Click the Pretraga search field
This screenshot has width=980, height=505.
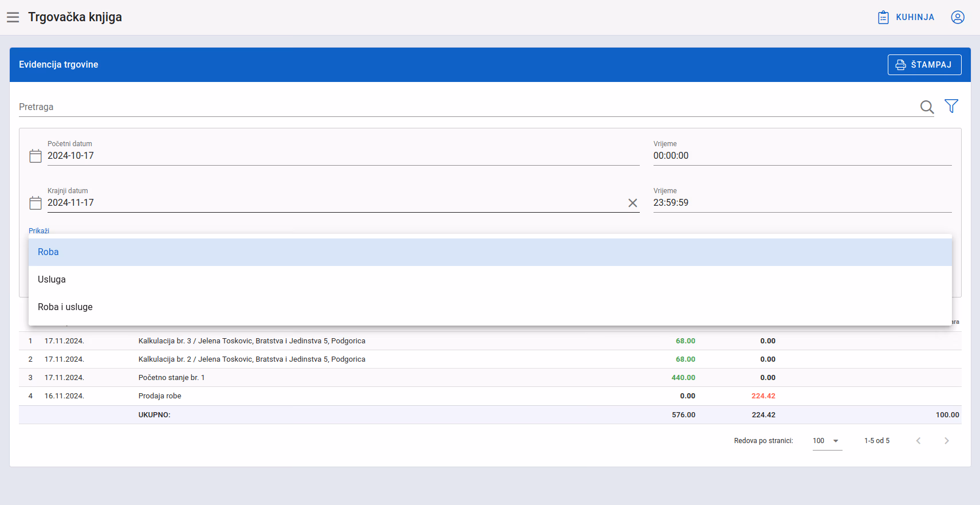[x=467, y=107]
